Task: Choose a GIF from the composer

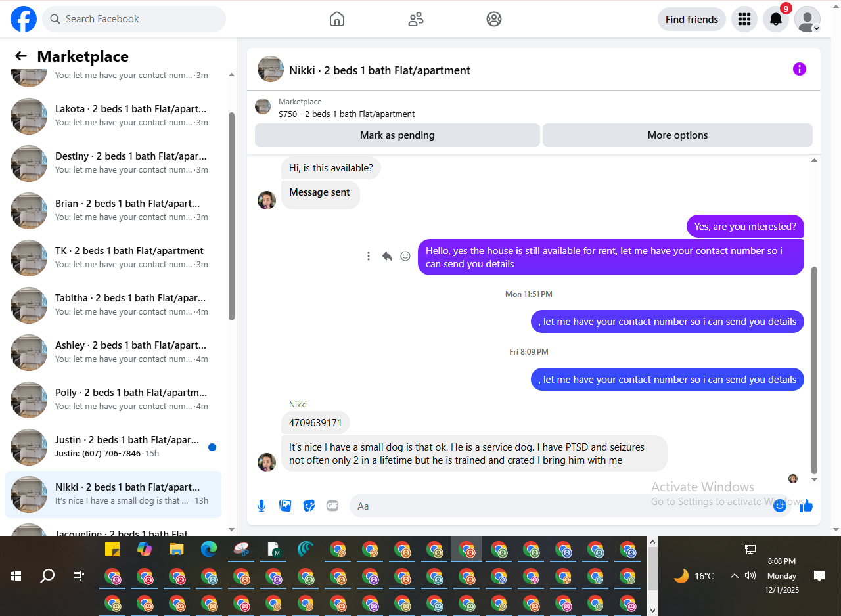Action: click(x=332, y=506)
